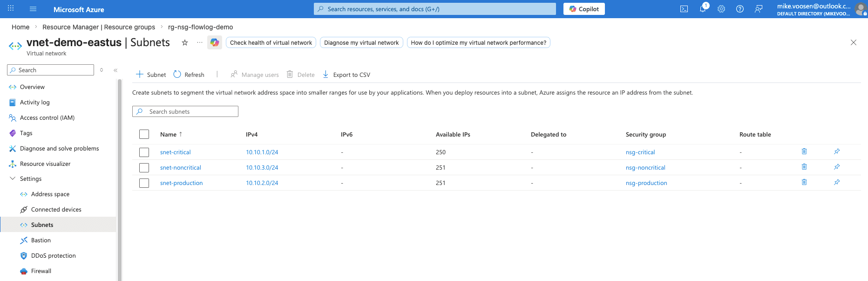Viewport: 868px width, 281px height.
Task: Click How do I optimize performance suggestion
Action: [x=479, y=42]
